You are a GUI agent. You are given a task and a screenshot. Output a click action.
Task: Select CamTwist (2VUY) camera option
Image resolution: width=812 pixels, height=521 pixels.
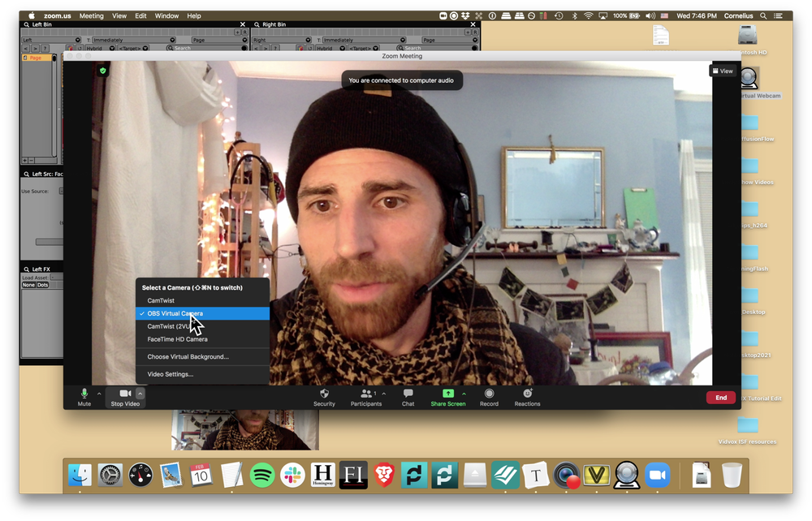pos(202,326)
